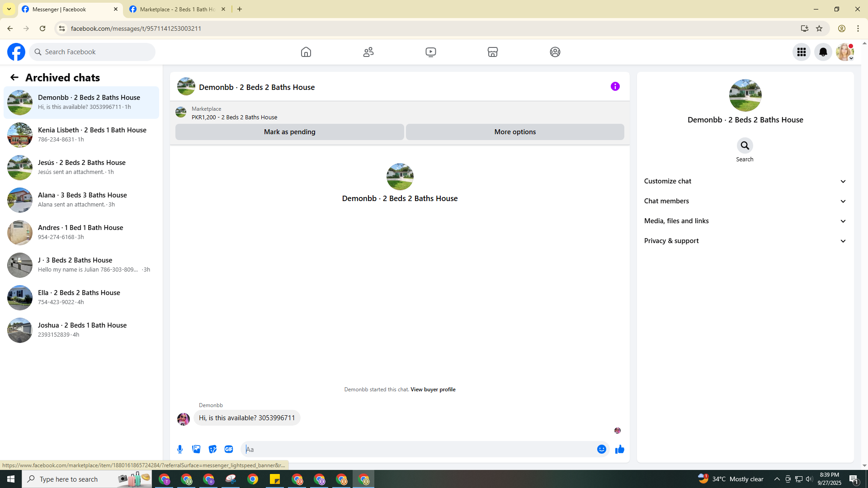Switch to the Marketplace browser tab
The width and height of the screenshot is (868, 488).
(x=177, y=9)
